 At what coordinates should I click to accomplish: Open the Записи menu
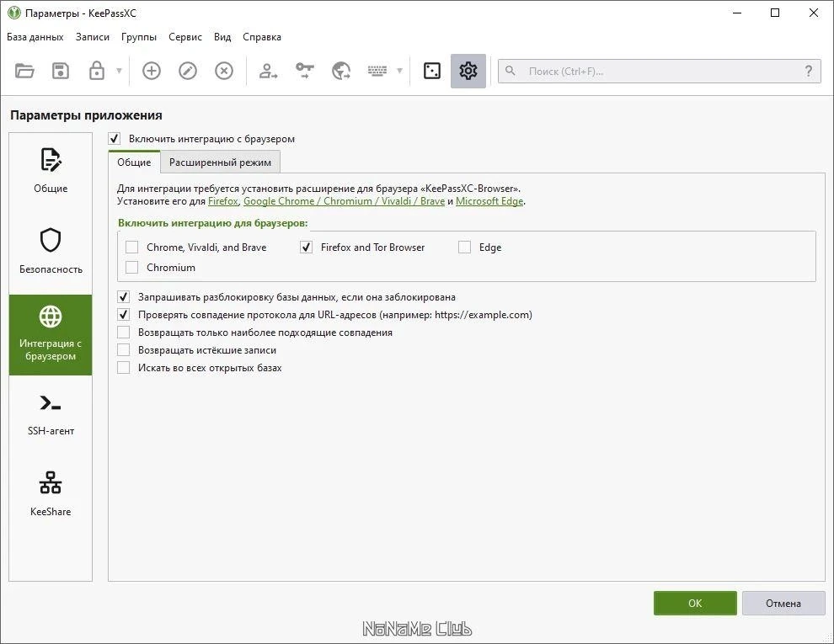tap(93, 37)
